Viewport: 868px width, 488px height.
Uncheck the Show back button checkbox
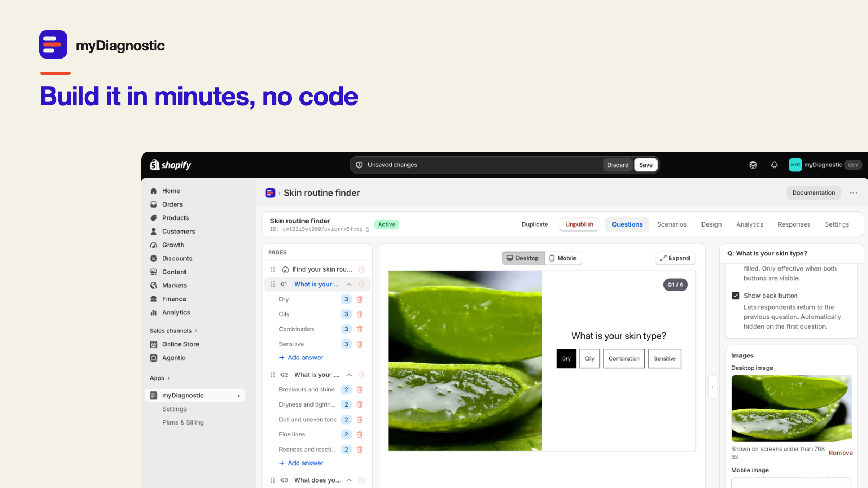736,296
